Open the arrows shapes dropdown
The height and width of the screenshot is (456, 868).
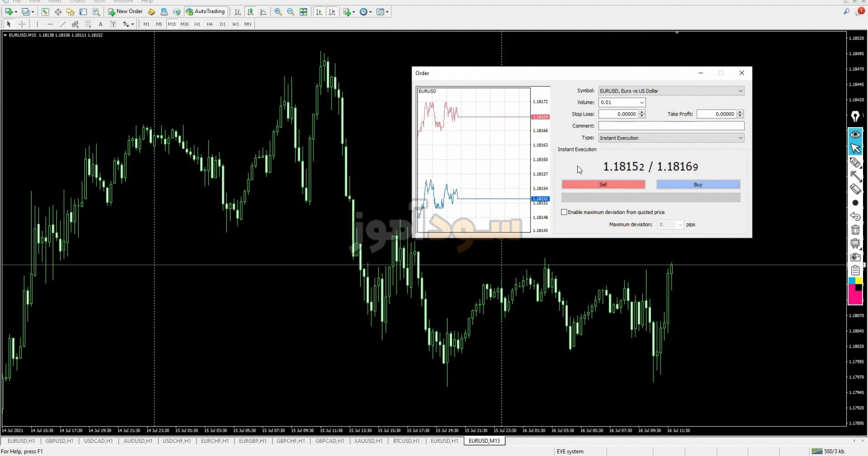(128, 24)
